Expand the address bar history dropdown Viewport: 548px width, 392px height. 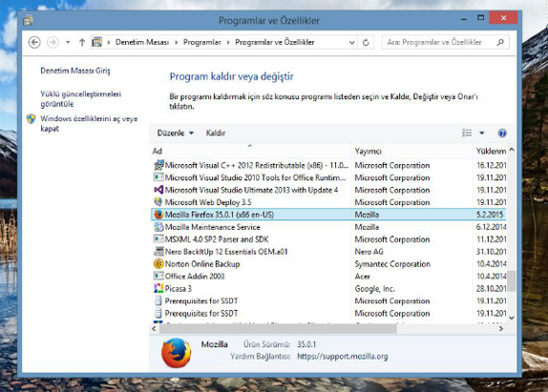352,43
